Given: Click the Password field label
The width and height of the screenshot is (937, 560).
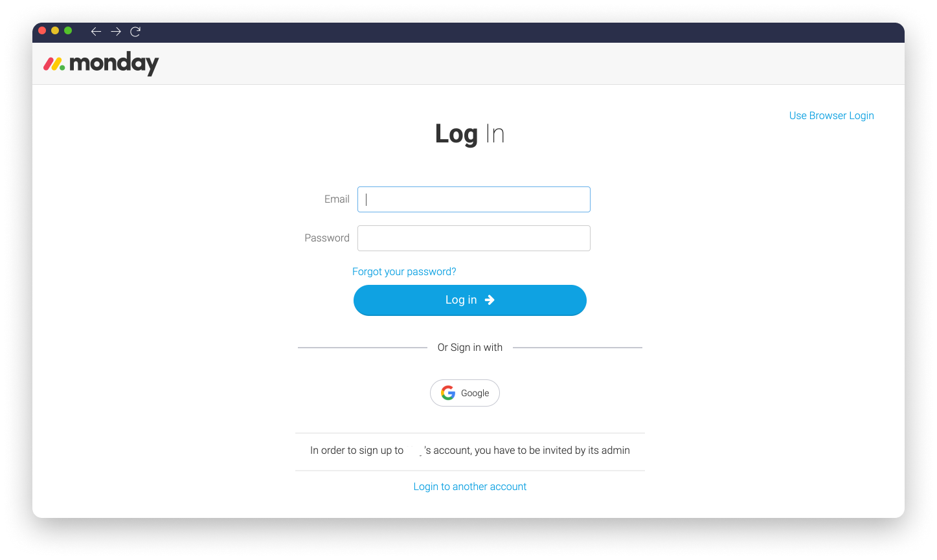Looking at the screenshot, I should tap(327, 238).
